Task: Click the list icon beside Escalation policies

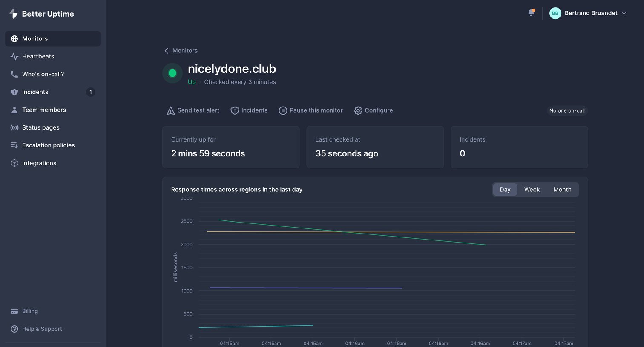Action: pos(14,145)
